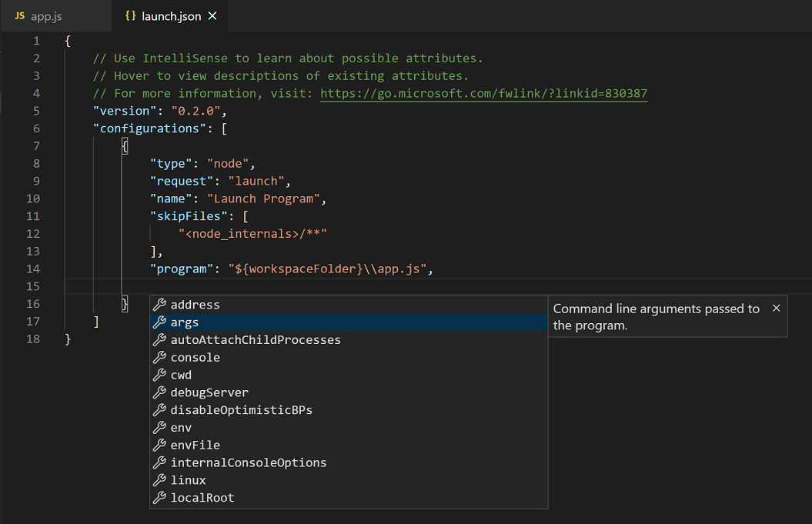The width and height of the screenshot is (812, 524).
Task: Click the wrench icon beside localRoot suggestion
Action: tap(160, 497)
